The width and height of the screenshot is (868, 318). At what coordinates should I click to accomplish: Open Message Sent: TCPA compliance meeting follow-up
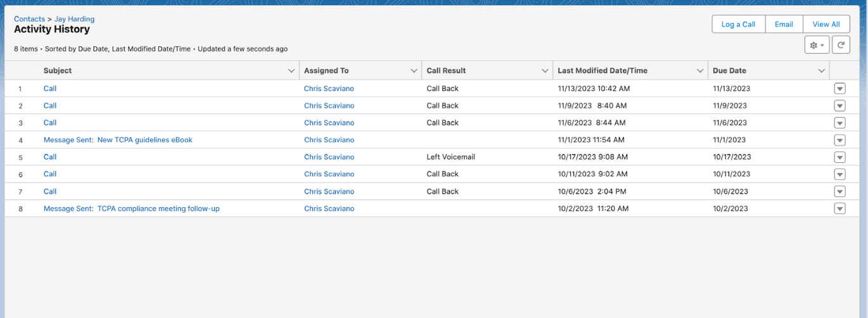132,208
